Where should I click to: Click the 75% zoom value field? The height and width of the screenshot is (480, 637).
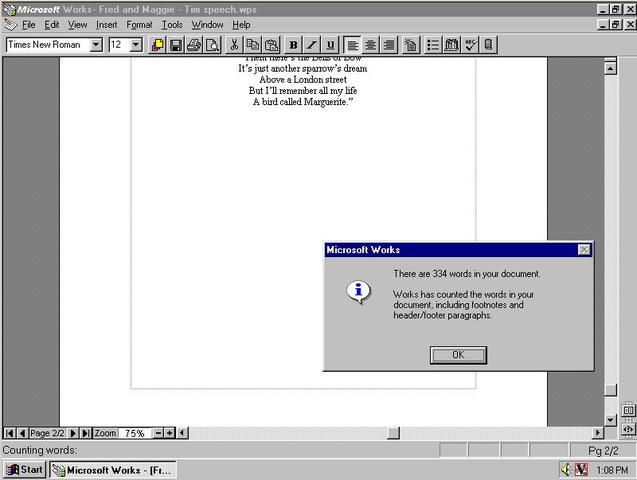click(x=135, y=433)
